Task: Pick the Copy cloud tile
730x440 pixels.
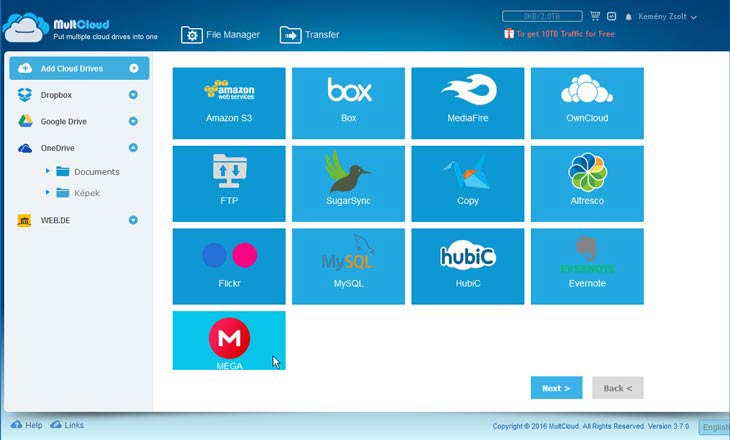Action: pyautogui.click(x=467, y=183)
